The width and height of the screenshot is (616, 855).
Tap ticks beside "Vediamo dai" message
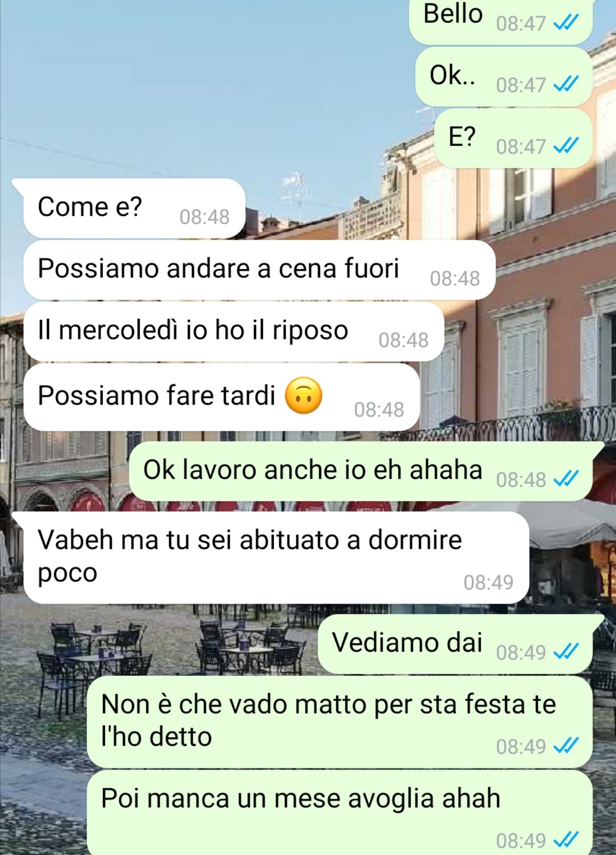pyautogui.click(x=566, y=651)
